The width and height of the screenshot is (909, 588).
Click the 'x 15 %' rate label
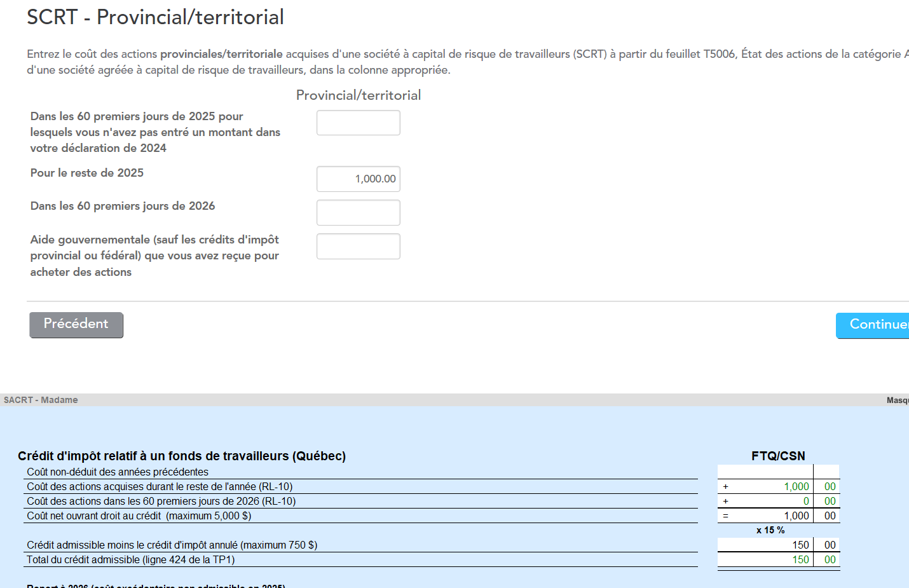click(770, 530)
